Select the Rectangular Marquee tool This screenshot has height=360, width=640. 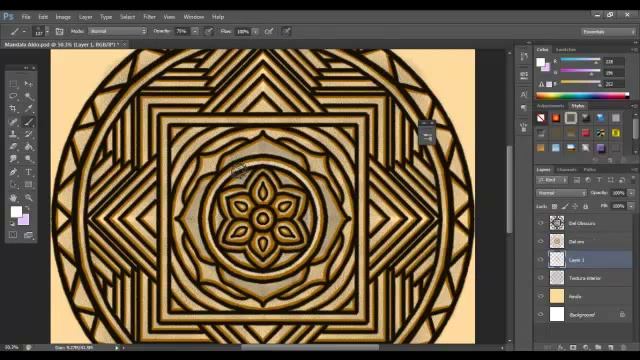(x=13, y=84)
